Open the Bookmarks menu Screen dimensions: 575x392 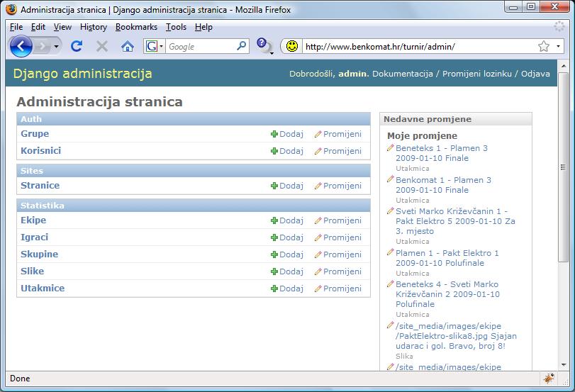click(x=136, y=27)
